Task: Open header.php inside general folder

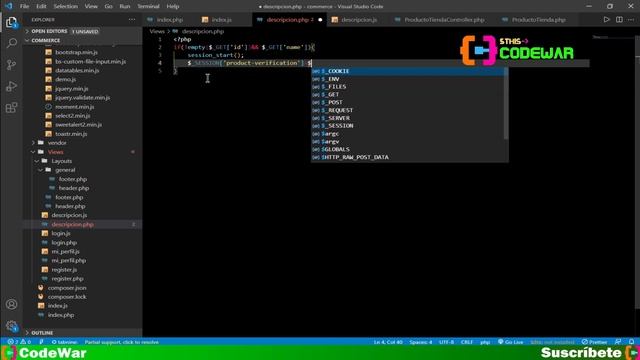Action: 74,188
